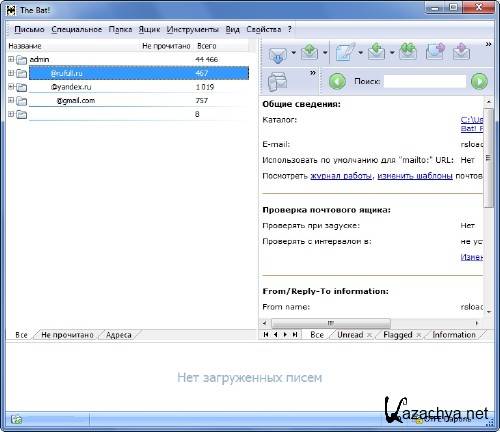Screen dimensions: 500x432
Task: Switch to the Unread message list tab
Action: coord(350,335)
